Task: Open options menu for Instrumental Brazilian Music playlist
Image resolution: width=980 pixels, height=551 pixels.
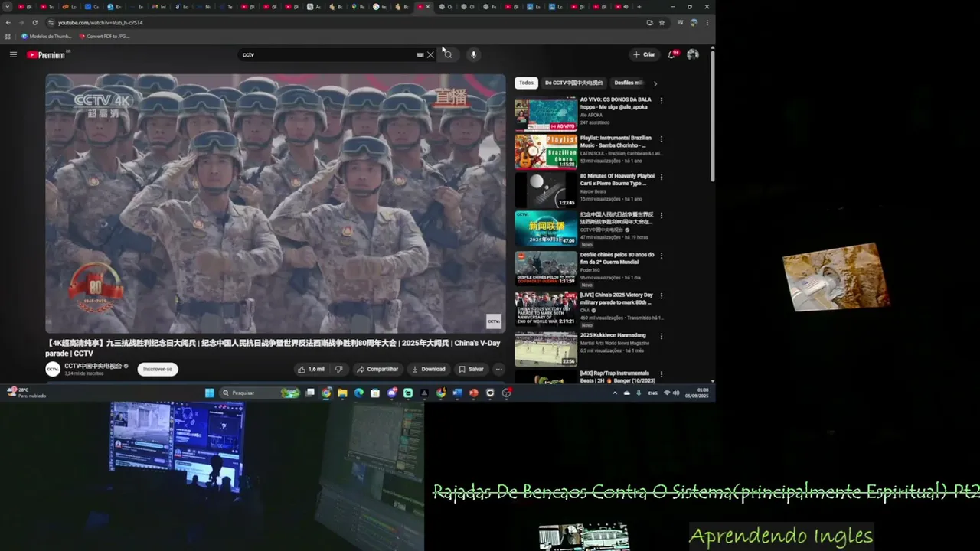Action: [661, 139]
